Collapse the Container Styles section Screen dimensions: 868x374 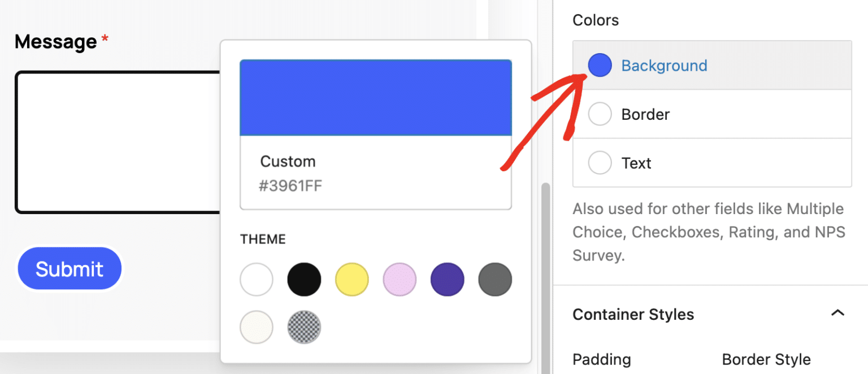point(837,311)
